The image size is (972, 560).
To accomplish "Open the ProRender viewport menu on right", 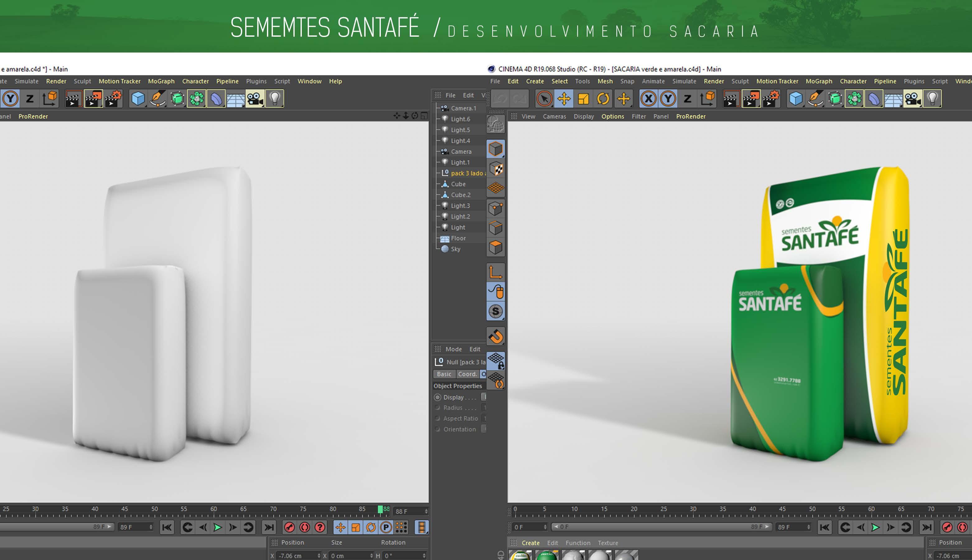I will click(x=691, y=117).
